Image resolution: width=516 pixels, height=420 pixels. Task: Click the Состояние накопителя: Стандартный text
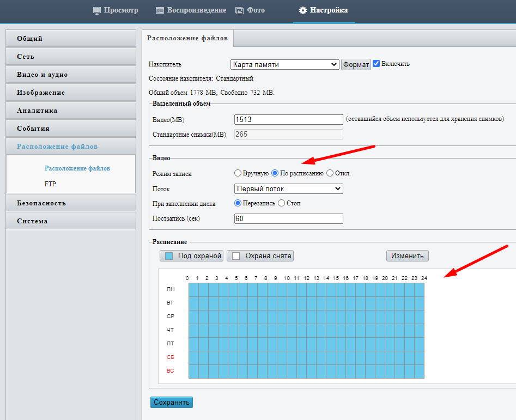[x=201, y=78]
